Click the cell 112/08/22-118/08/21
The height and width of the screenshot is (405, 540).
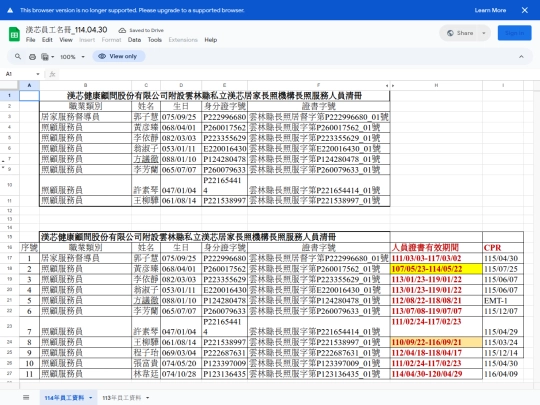(436, 301)
